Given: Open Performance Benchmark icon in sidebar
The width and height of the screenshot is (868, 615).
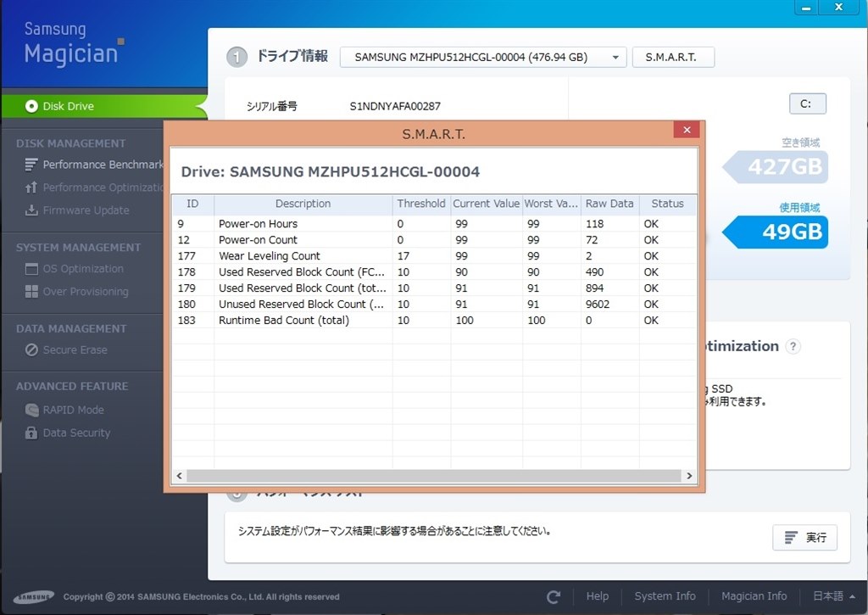Looking at the screenshot, I should click(x=31, y=165).
